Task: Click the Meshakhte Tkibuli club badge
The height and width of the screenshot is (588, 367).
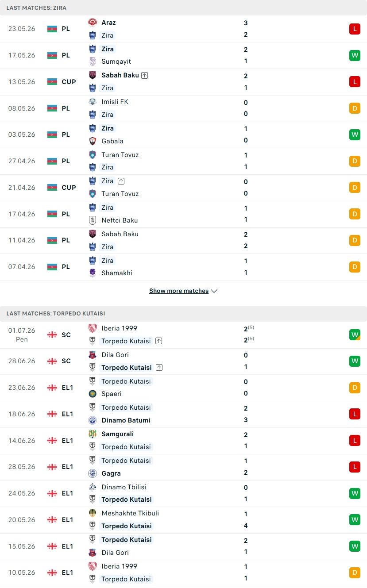Action: click(x=93, y=514)
